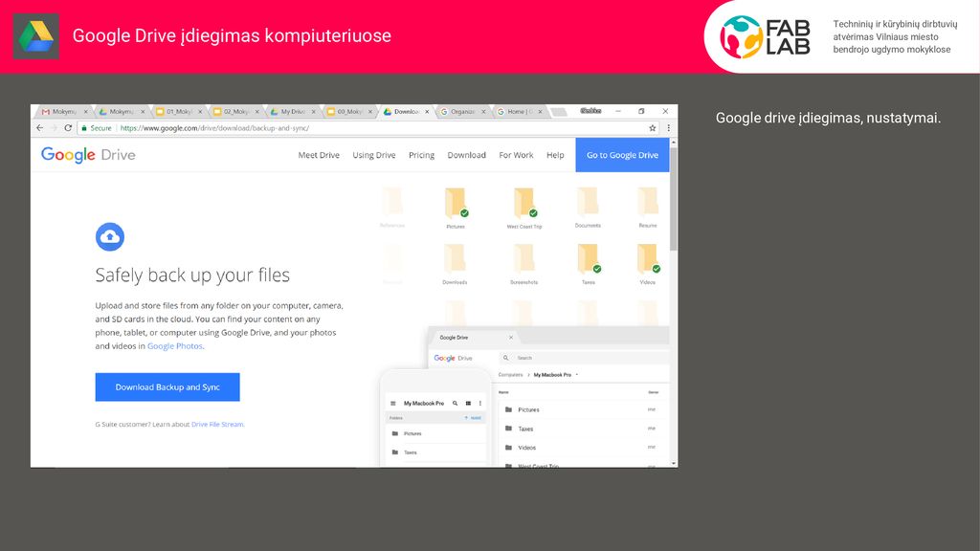Open the Meet Drive nav item
Screen dimensions: 980x551
[x=319, y=155]
